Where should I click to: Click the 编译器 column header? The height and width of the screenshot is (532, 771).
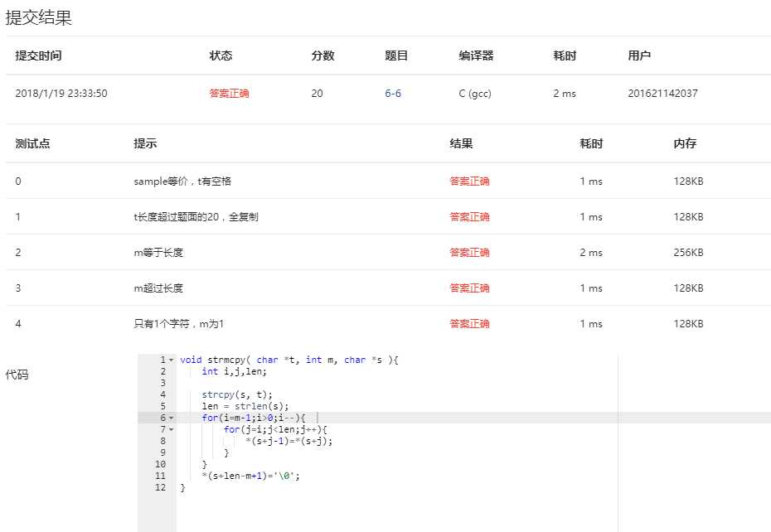coord(476,56)
